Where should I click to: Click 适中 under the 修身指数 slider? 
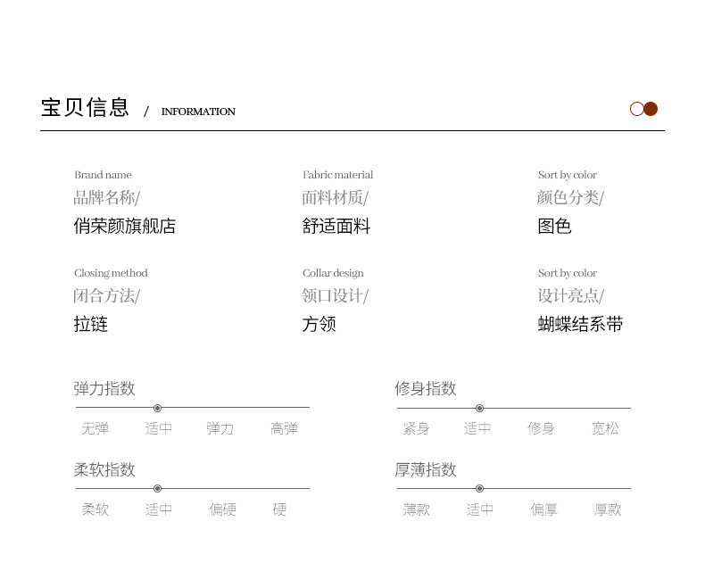point(477,428)
